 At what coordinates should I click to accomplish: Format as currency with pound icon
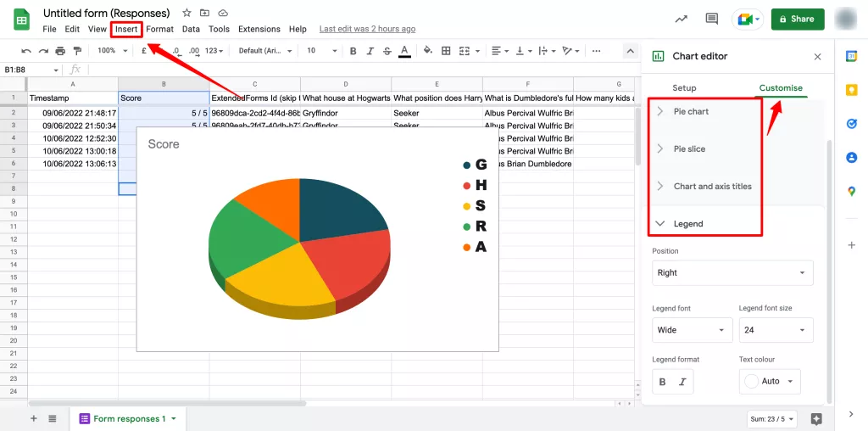(x=144, y=50)
